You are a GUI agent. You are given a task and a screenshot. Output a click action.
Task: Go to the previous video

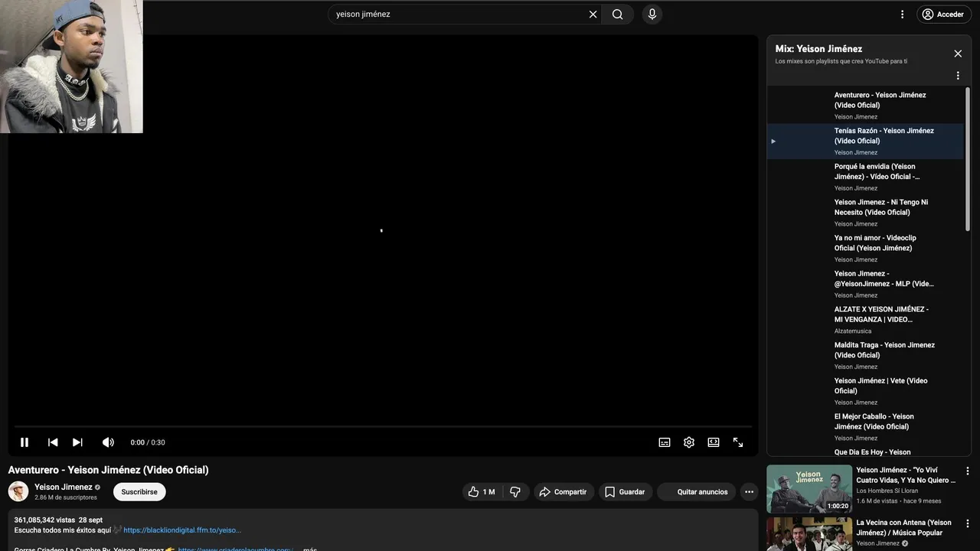click(53, 442)
